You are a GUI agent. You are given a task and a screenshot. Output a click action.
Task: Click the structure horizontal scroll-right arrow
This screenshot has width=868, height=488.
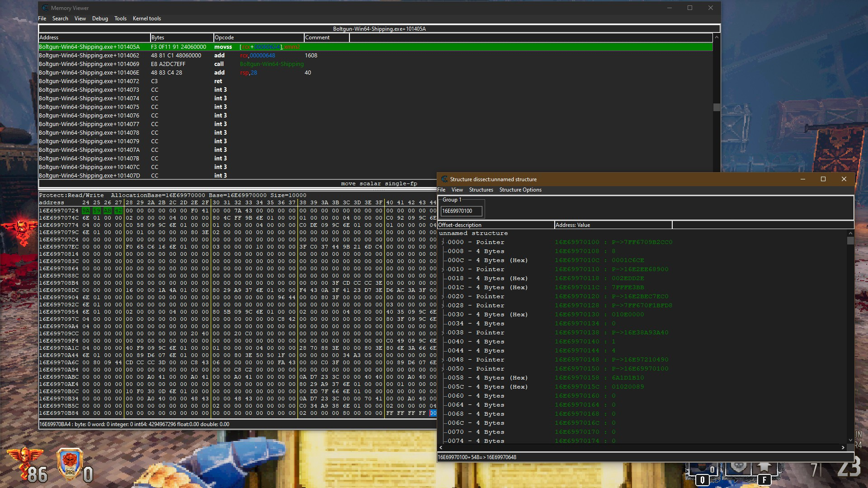(x=843, y=447)
